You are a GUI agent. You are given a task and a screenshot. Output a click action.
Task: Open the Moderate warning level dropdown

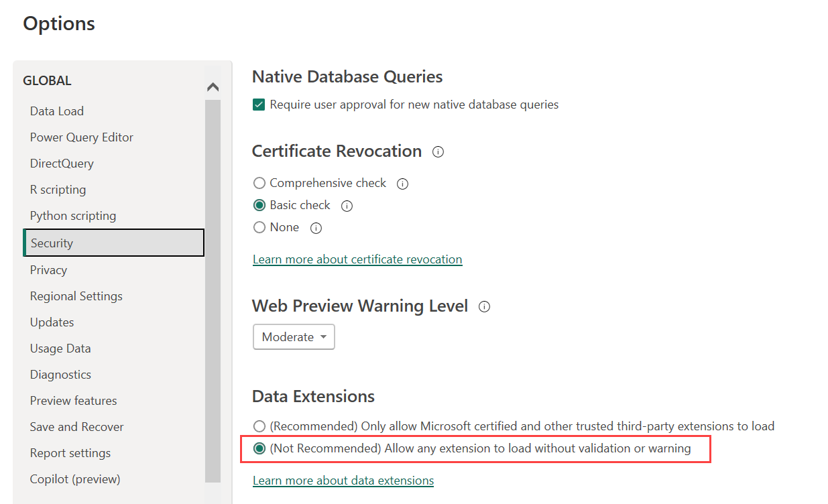tap(294, 337)
